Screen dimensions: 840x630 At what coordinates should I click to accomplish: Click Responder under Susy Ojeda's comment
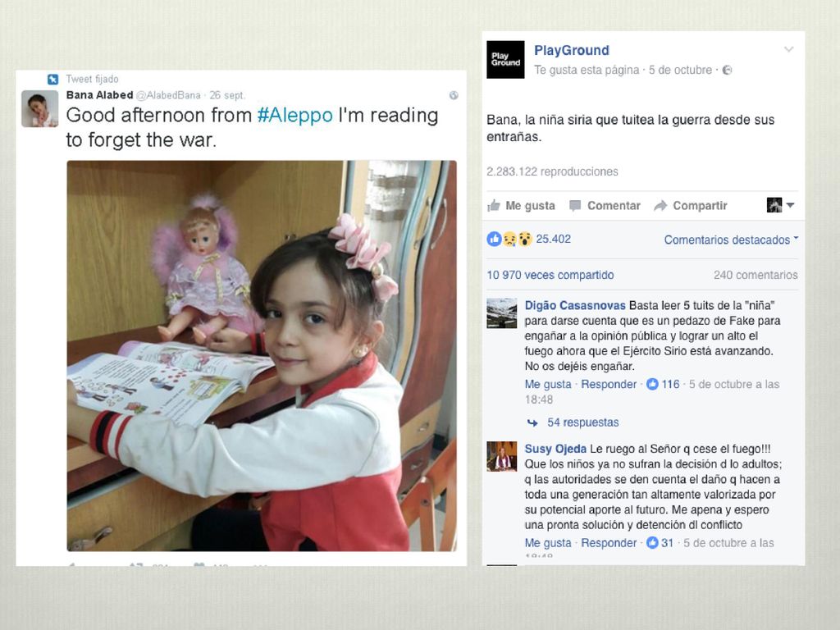(609, 543)
